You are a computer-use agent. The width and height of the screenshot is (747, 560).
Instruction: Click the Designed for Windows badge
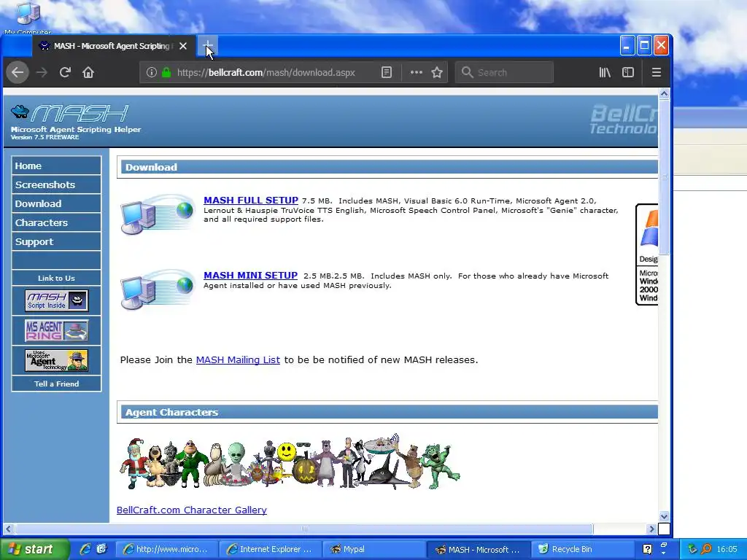coord(647,254)
